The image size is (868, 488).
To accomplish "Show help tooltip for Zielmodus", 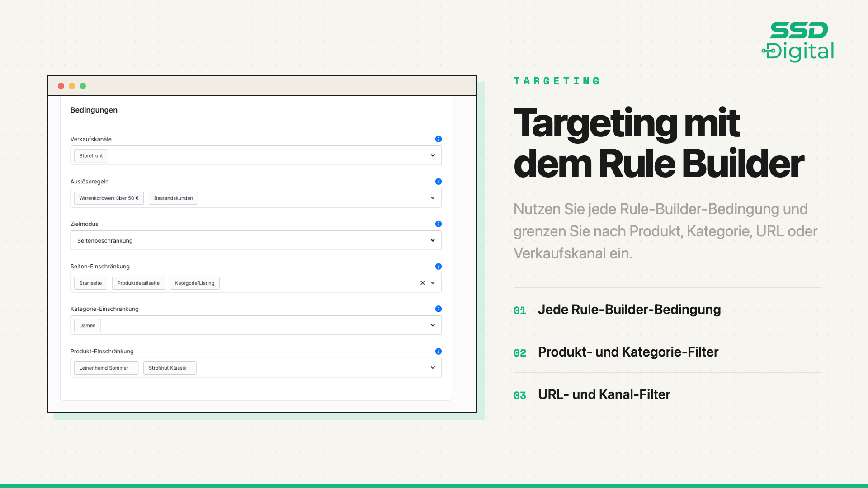I will (438, 224).
